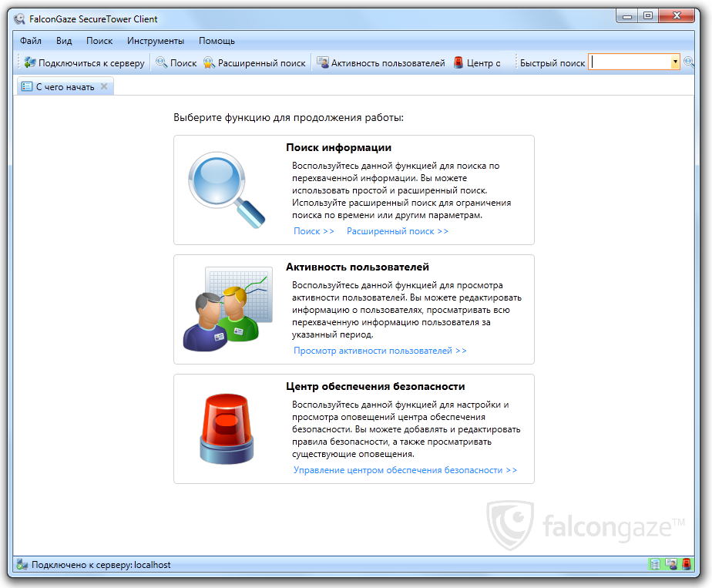Click Активность пользователей toolbar label
The image size is (712, 588).
click(388, 63)
